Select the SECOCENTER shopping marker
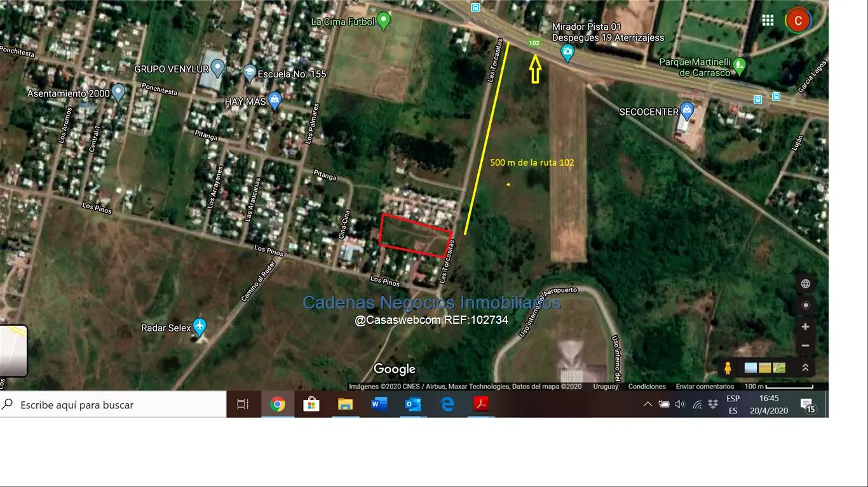The height and width of the screenshot is (487, 868). point(687,111)
